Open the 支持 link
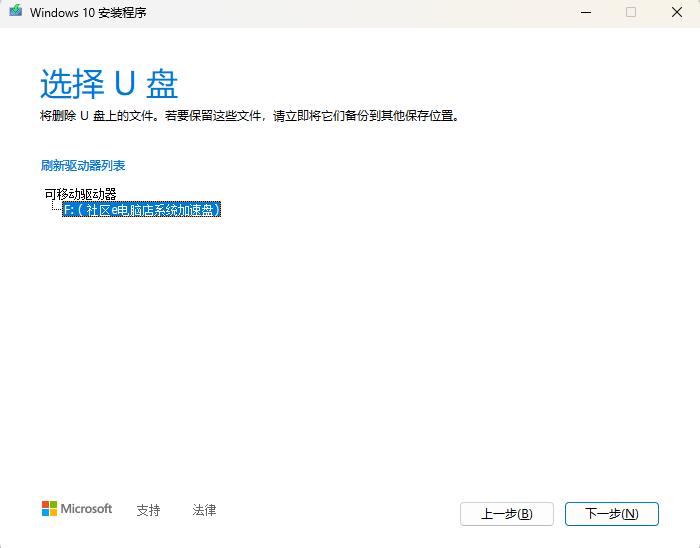The image size is (700, 548). (148, 510)
